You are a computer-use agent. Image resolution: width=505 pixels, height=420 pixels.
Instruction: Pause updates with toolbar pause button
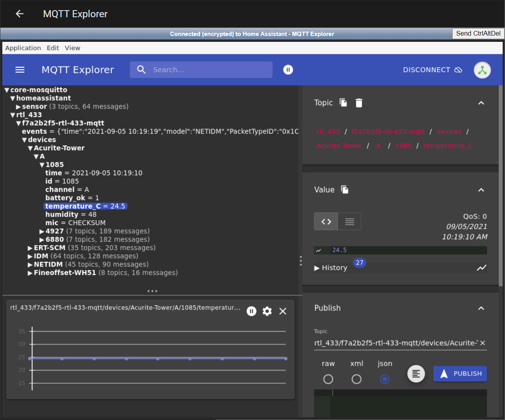point(288,70)
